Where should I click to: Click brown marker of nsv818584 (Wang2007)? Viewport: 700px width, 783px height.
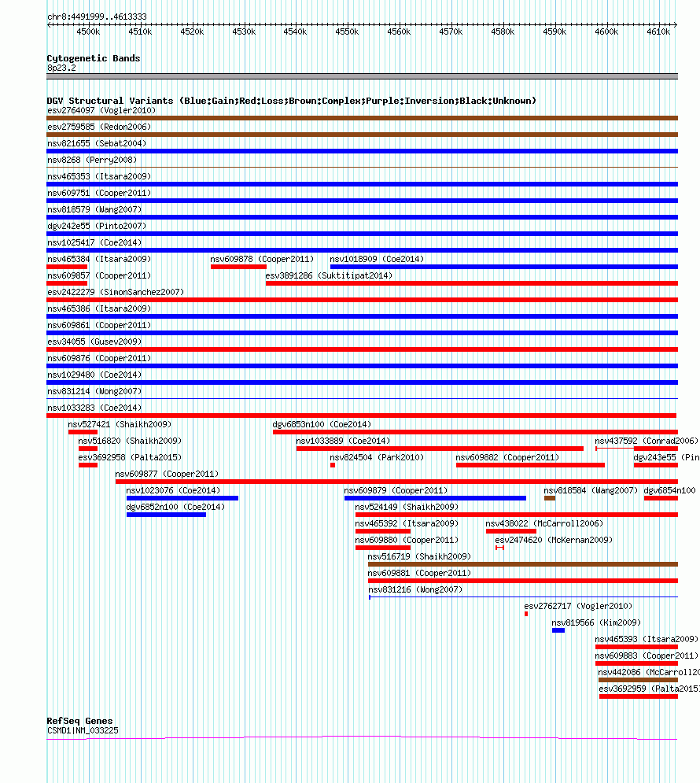(x=549, y=498)
